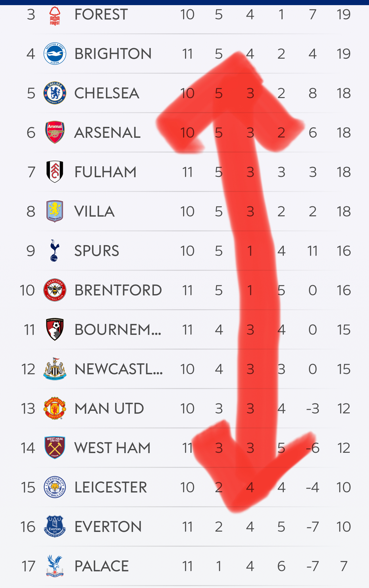This screenshot has height=588, width=369.
Task: Open the CHELSEA team name link
Action: click(107, 93)
